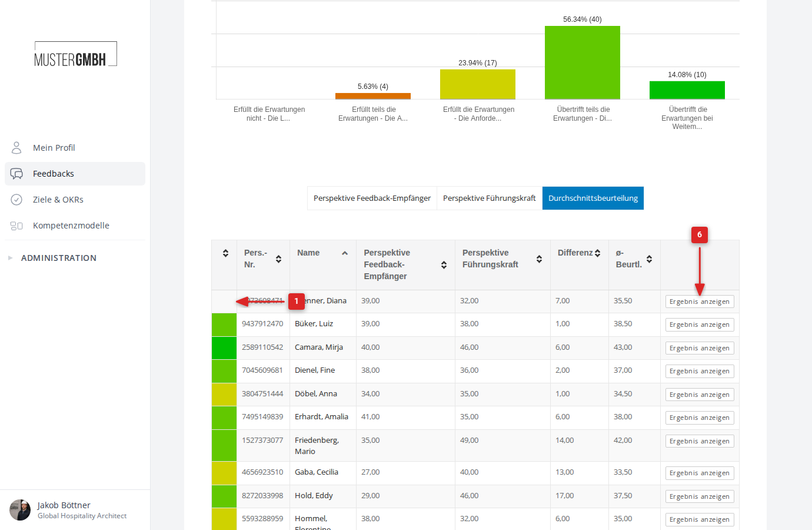The width and height of the screenshot is (812, 530).
Task: Click Jakob Böttner's avatar photo
Action: [20, 510]
